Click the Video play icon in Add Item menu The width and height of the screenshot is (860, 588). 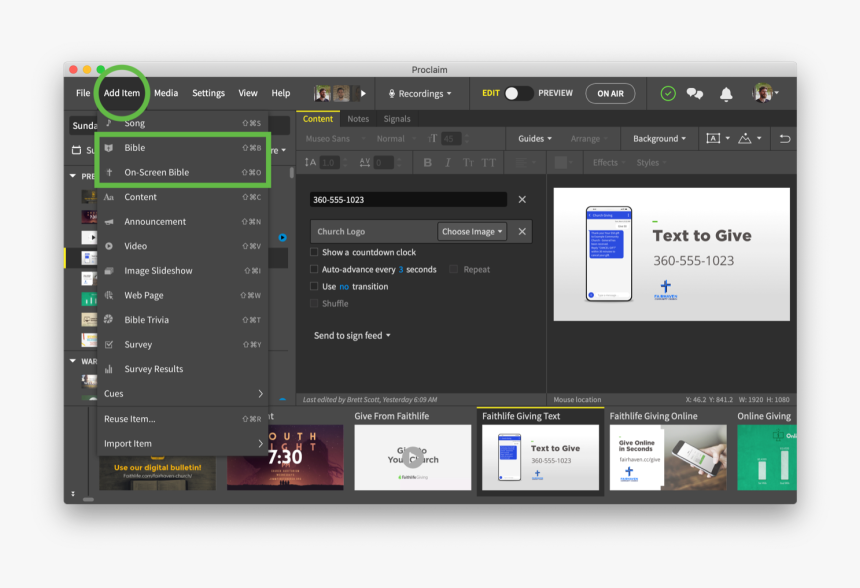[x=109, y=246]
